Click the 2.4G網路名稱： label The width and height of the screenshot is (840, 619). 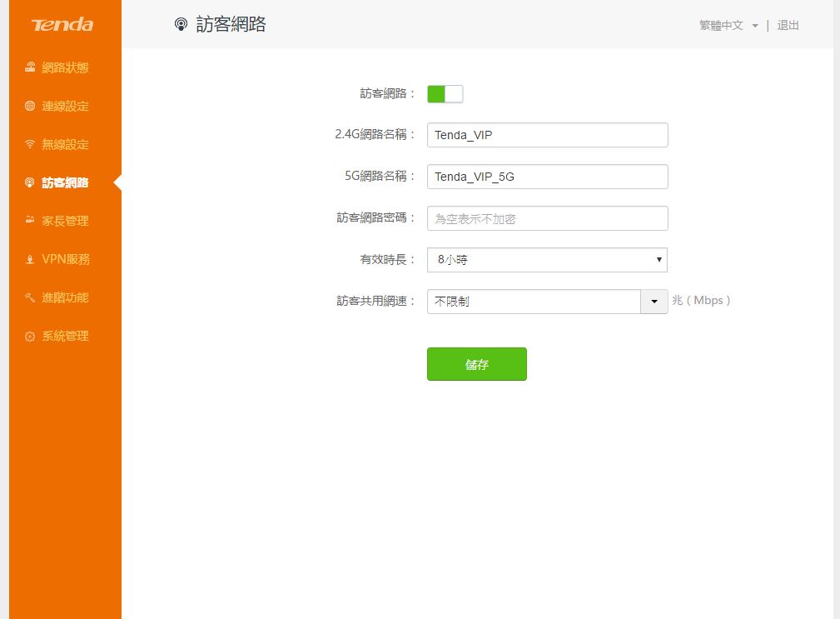coord(375,134)
